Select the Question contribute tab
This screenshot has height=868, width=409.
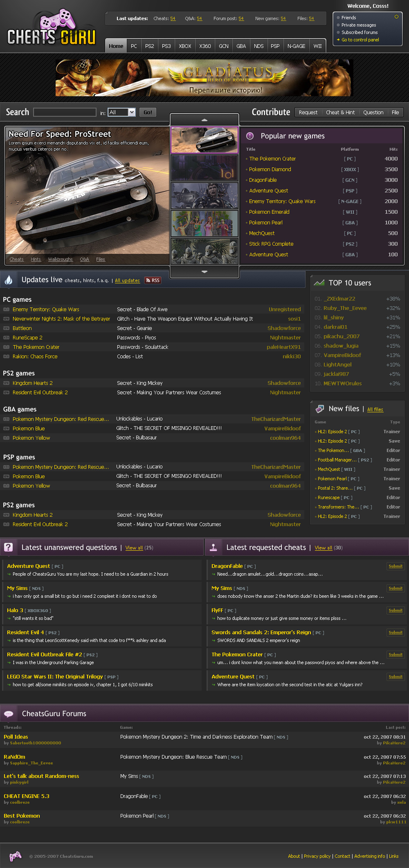coord(373,112)
